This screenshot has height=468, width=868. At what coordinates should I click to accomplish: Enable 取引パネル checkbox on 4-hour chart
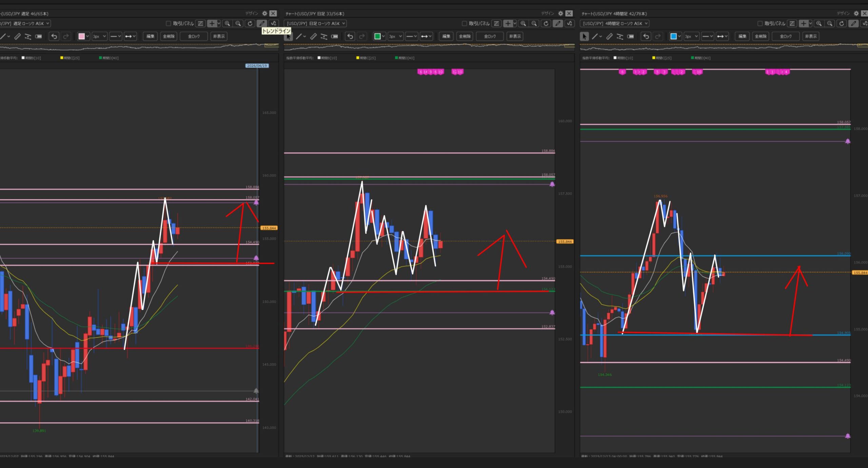click(x=760, y=23)
